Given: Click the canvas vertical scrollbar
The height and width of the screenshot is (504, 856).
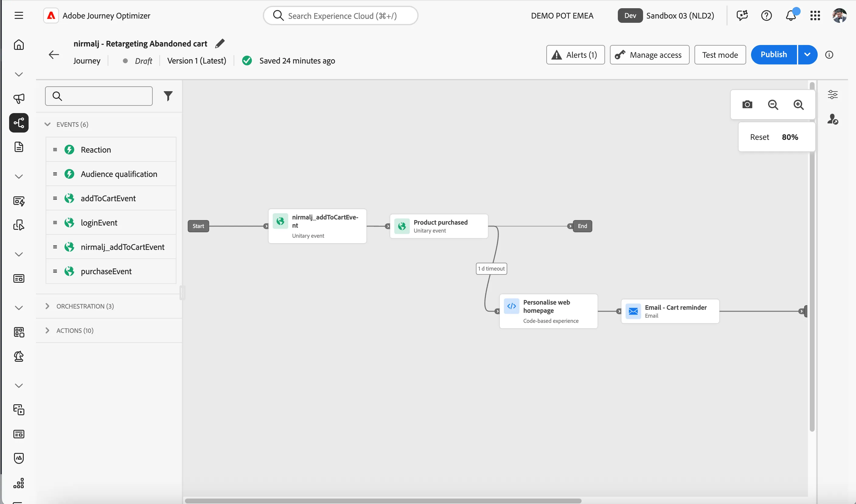Looking at the screenshot, I should (812, 257).
